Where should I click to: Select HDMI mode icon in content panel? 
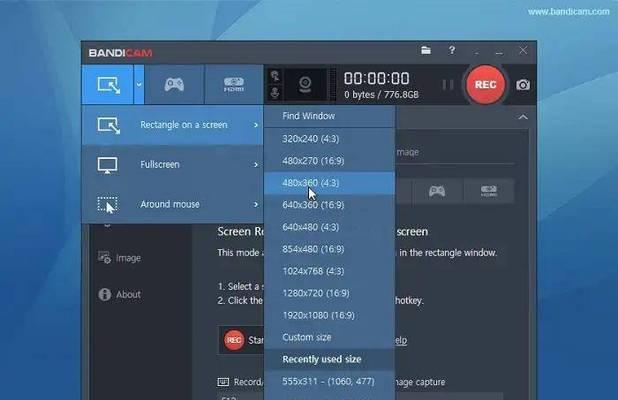pos(489,191)
